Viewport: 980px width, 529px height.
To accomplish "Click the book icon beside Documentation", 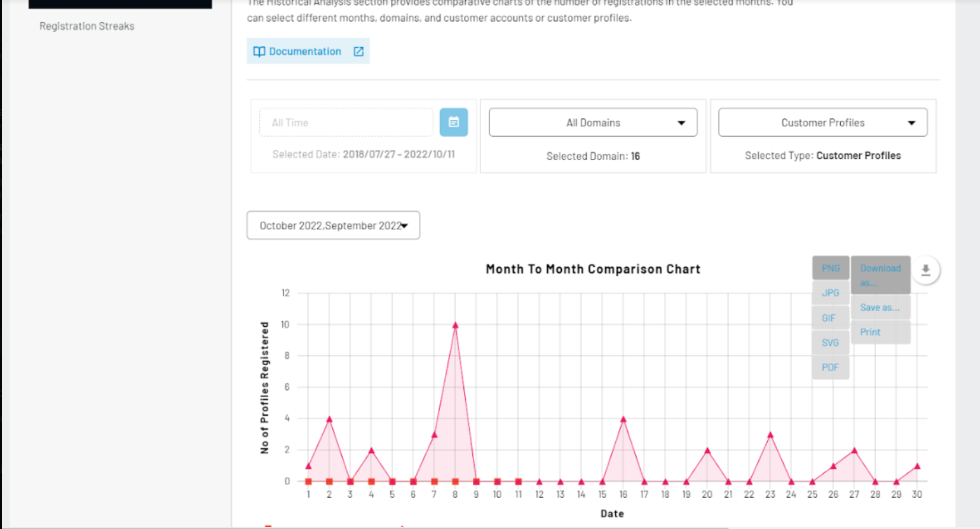I will pos(259,52).
